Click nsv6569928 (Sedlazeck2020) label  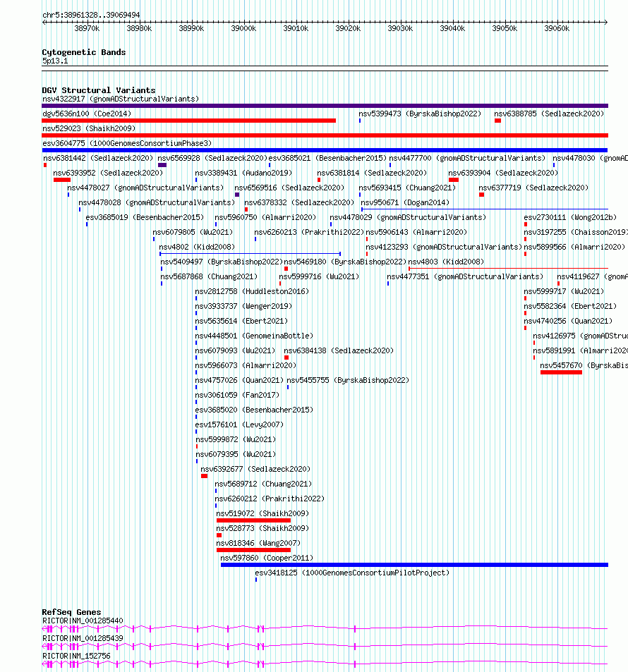pyautogui.click(x=212, y=158)
